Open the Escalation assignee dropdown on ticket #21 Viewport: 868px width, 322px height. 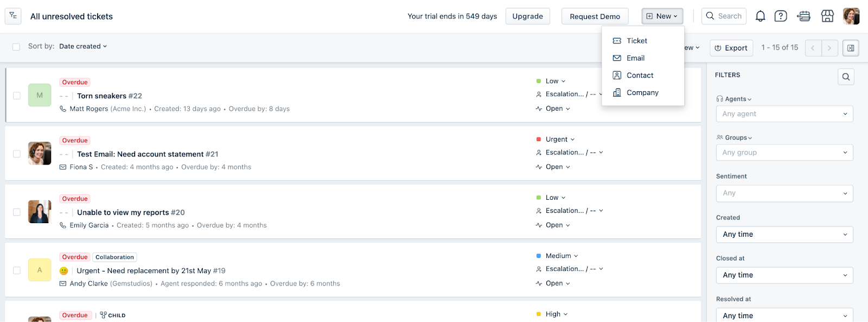point(574,153)
